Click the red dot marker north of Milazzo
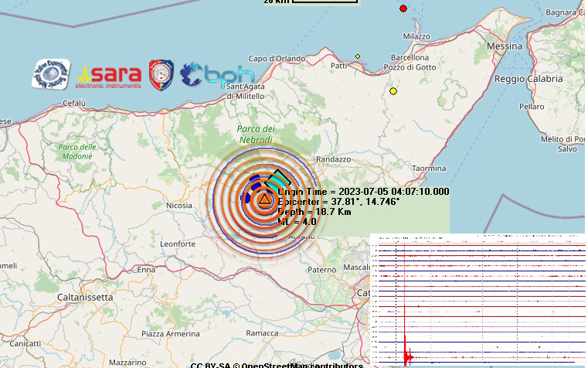Viewport: 588px width, 368px height. pos(403,9)
